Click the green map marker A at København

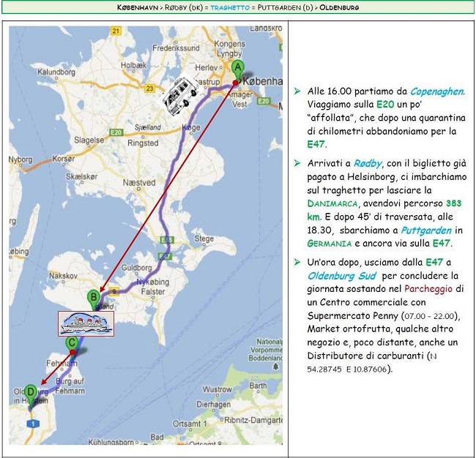[x=238, y=71]
